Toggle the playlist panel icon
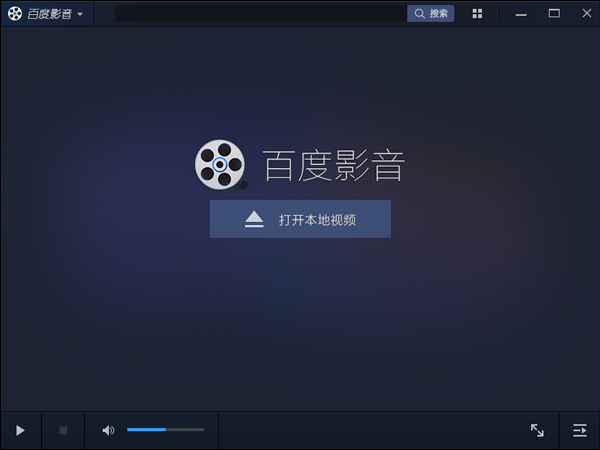 [x=580, y=430]
